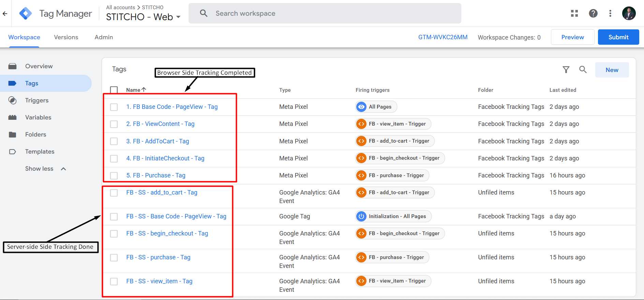Image resolution: width=644 pixels, height=300 pixels.
Task: Click the search icon in the Tags table
Action: point(583,70)
